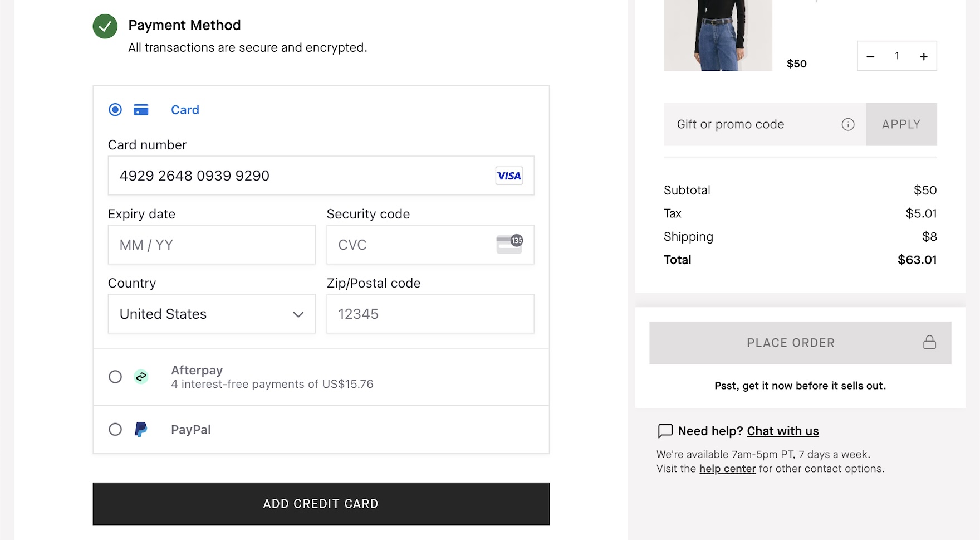Screen dimensions: 980x540
Task: Click the chat bubble icon
Action: coord(665,431)
